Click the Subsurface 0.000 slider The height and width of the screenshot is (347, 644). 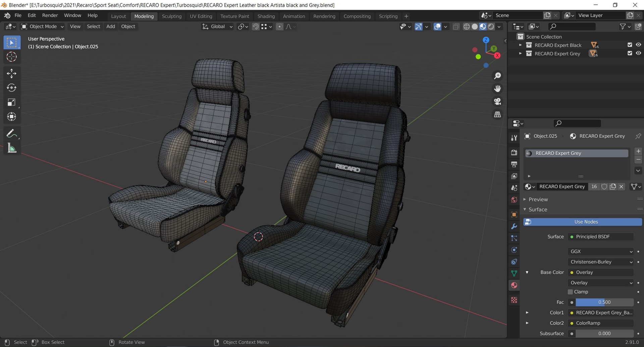tap(604, 334)
